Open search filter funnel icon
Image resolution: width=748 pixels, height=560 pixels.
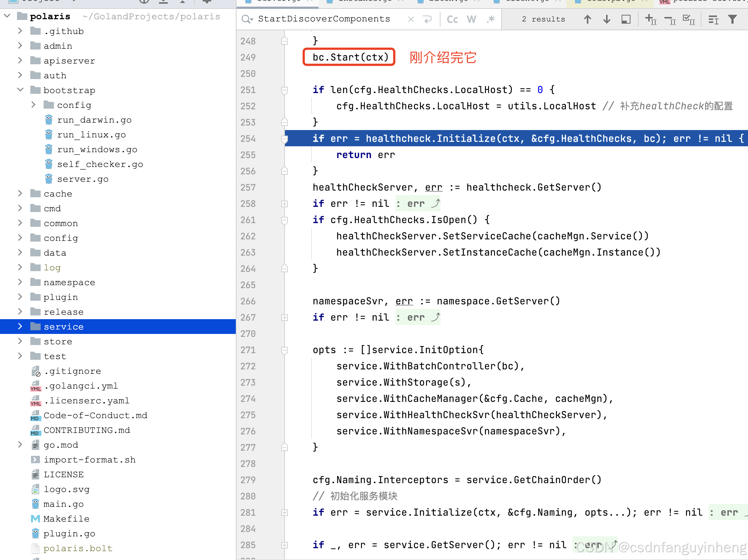coord(732,19)
